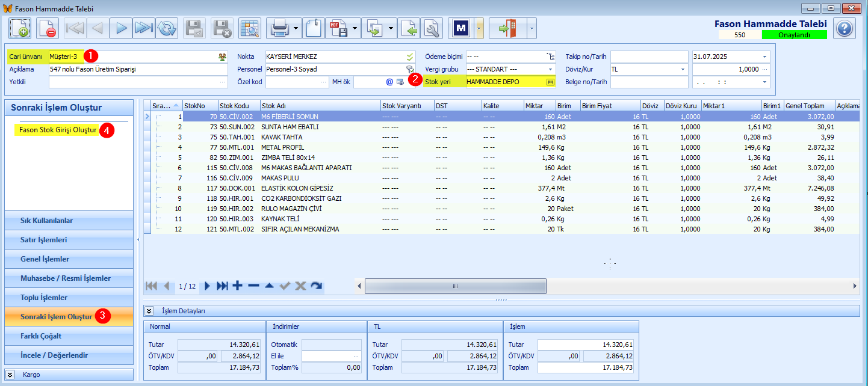Viewport: 868px width, 386px height.
Task: Go to last record toolbar arrow
Action: tap(144, 28)
